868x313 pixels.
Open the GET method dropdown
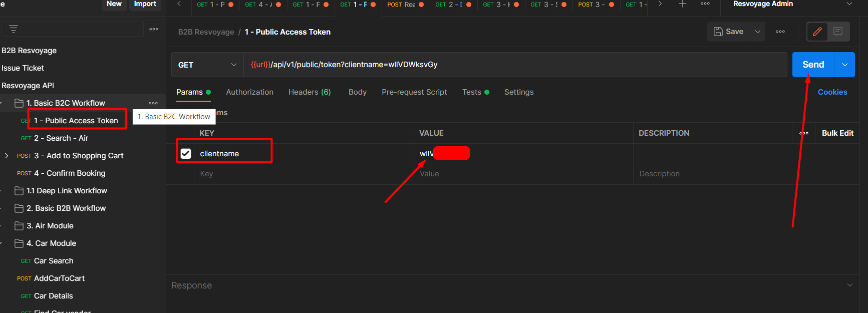coord(207,65)
